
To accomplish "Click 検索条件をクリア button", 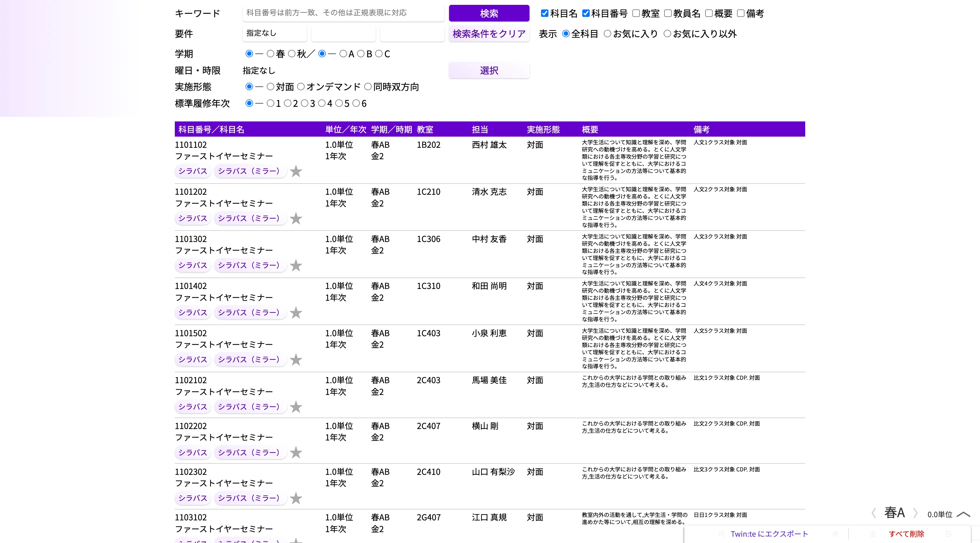I will pyautogui.click(x=489, y=34).
